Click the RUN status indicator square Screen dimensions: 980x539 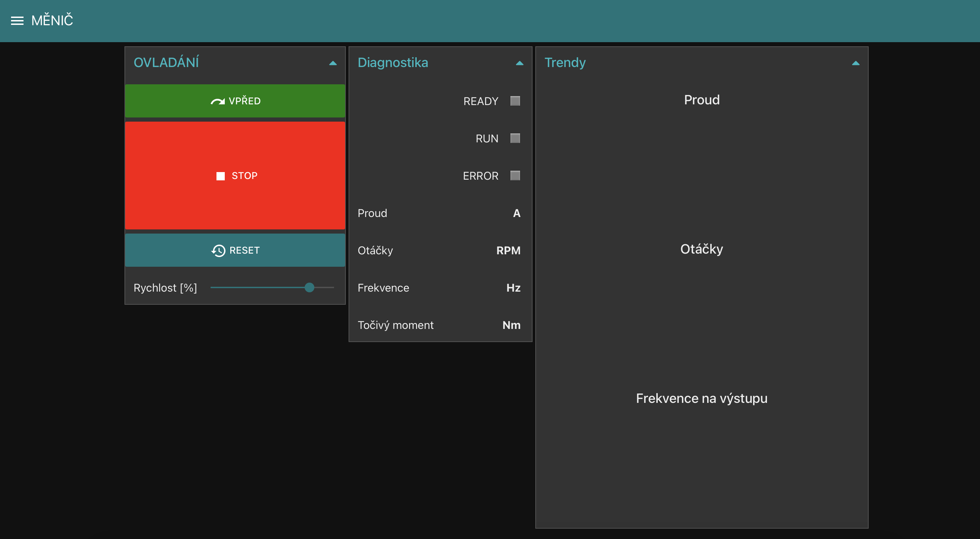click(x=515, y=138)
